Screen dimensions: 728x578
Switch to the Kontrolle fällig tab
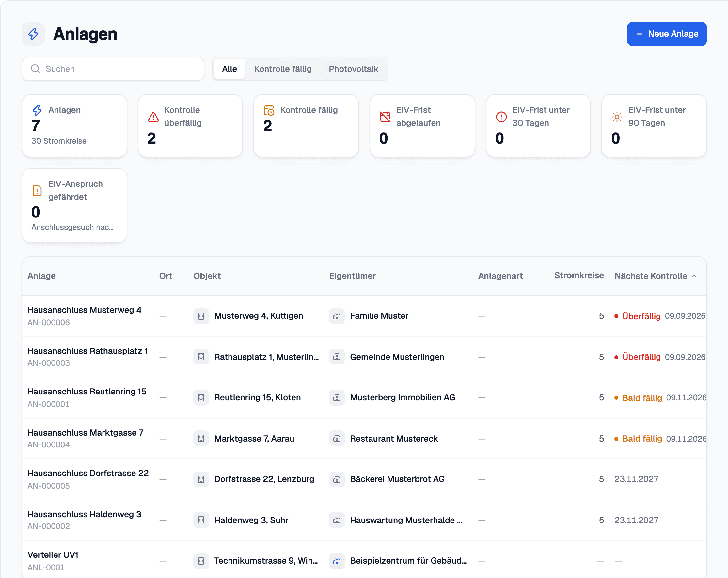283,69
